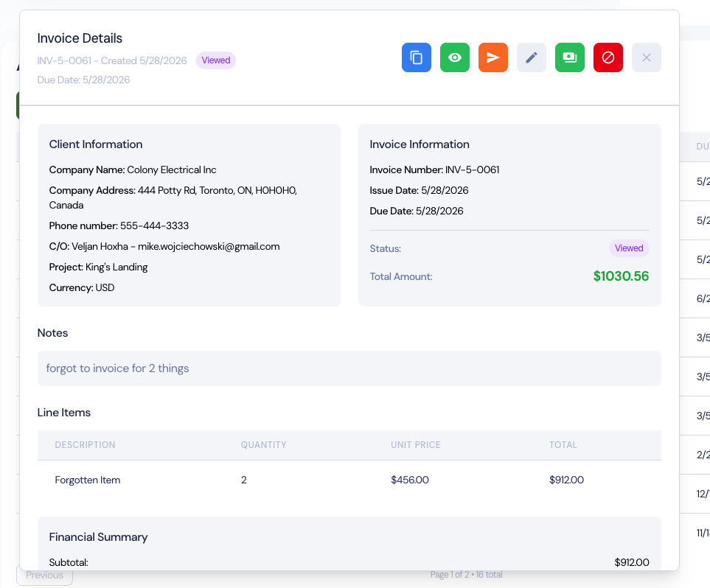Click 'Page 1 of 2 • 16 total' text
The image size is (710, 588).
[466, 575]
